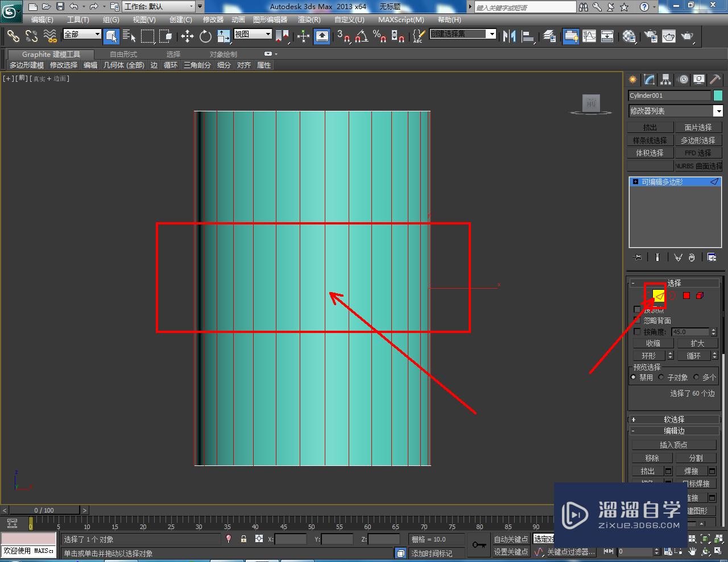Enable the 忽略背面 checkbox
The width and height of the screenshot is (728, 562).
pyautogui.click(x=637, y=320)
